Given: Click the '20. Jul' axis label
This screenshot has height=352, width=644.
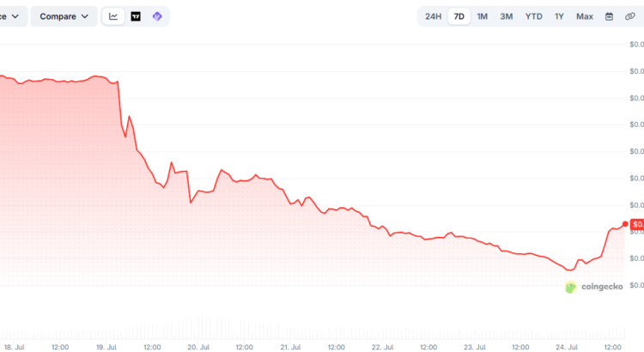Looking at the screenshot, I should point(198,347).
